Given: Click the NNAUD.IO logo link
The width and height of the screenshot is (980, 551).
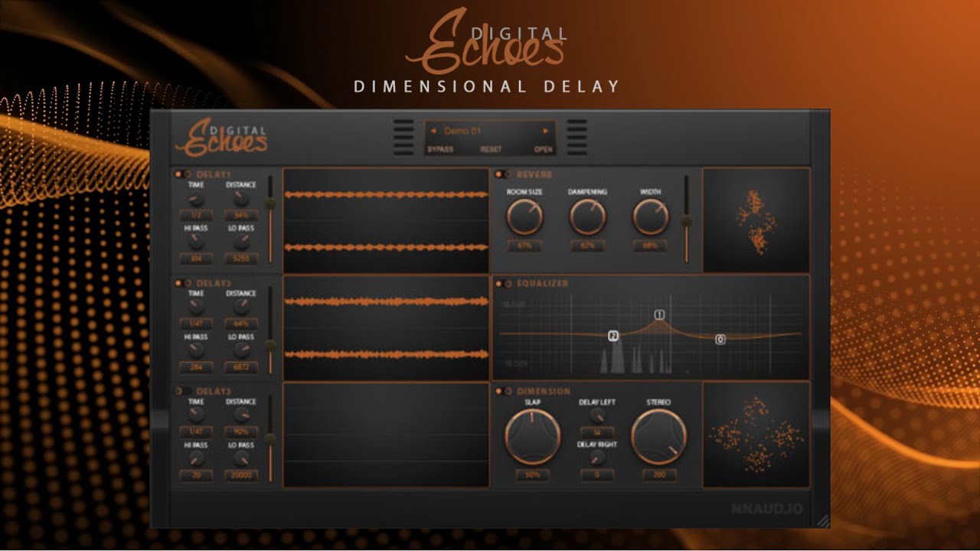Looking at the screenshot, I should 766,509.
